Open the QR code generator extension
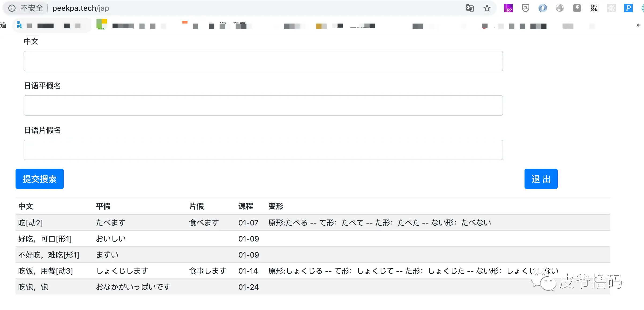The height and width of the screenshot is (310, 644). click(594, 8)
